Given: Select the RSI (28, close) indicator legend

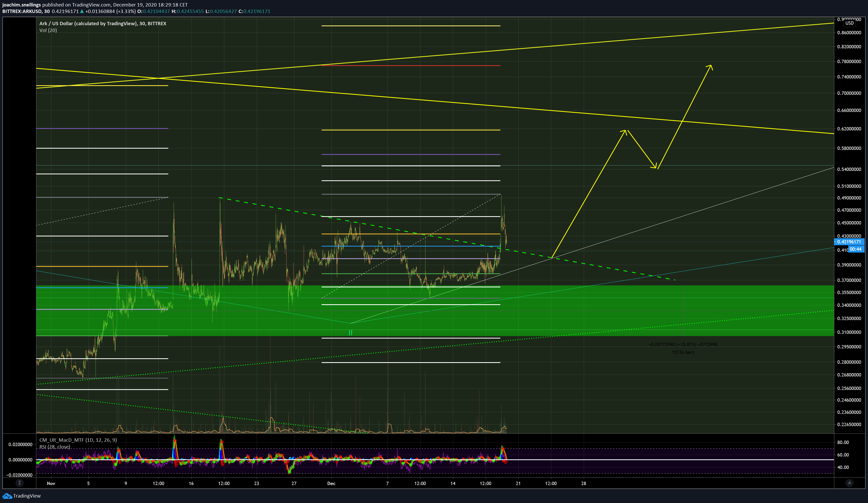Looking at the screenshot, I should tap(55, 447).
